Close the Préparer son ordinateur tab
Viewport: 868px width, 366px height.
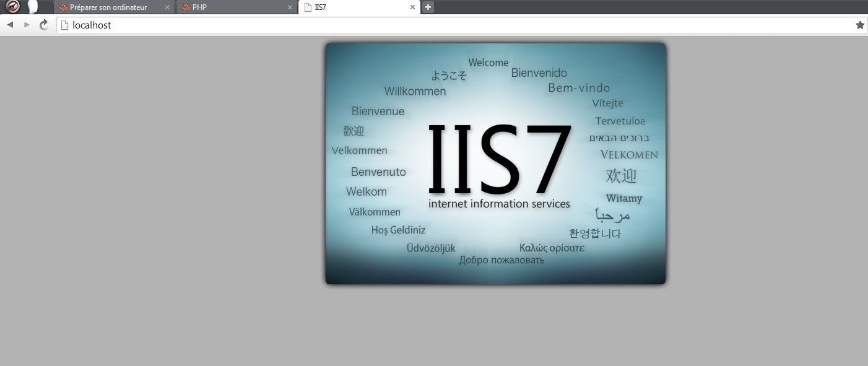click(167, 7)
